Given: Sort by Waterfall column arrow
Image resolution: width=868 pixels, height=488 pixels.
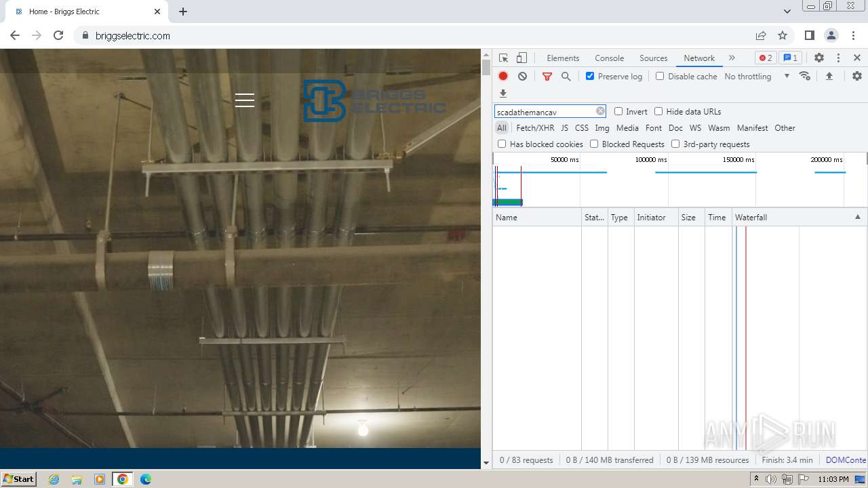Looking at the screenshot, I should tap(857, 217).
